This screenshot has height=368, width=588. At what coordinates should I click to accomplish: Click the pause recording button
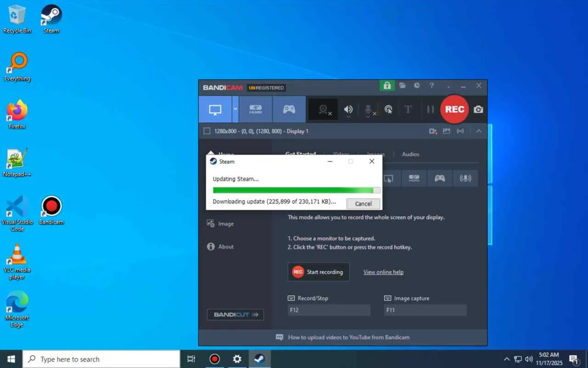pos(430,109)
